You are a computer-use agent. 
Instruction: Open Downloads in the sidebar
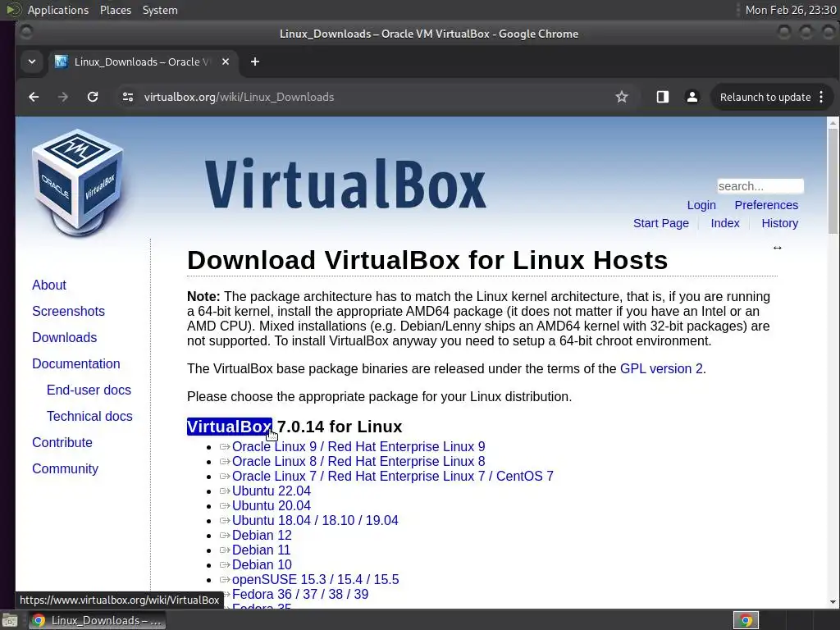pyautogui.click(x=64, y=337)
